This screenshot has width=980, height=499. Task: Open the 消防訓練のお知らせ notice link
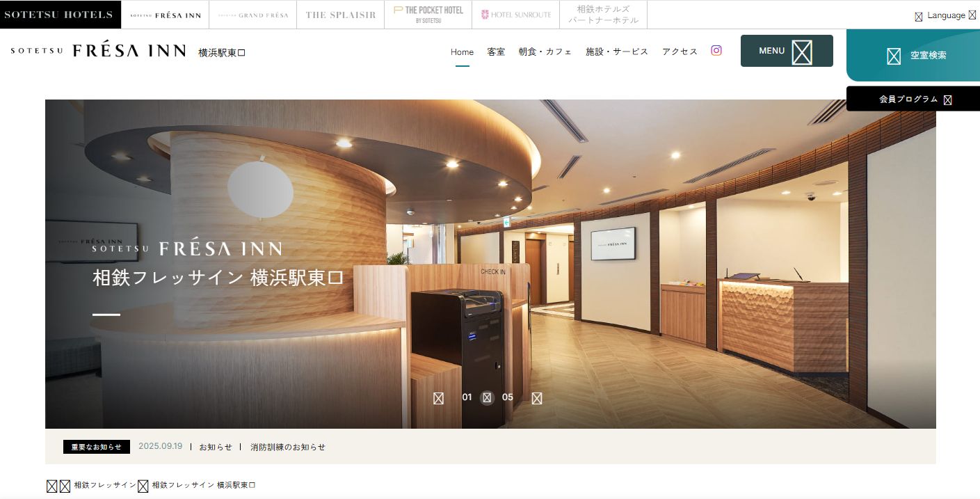(x=287, y=447)
